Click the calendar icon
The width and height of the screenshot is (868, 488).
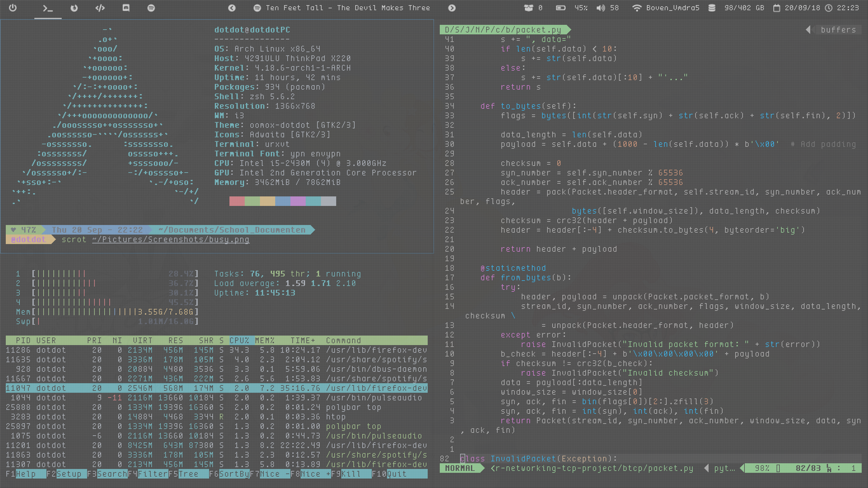point(776,8)
